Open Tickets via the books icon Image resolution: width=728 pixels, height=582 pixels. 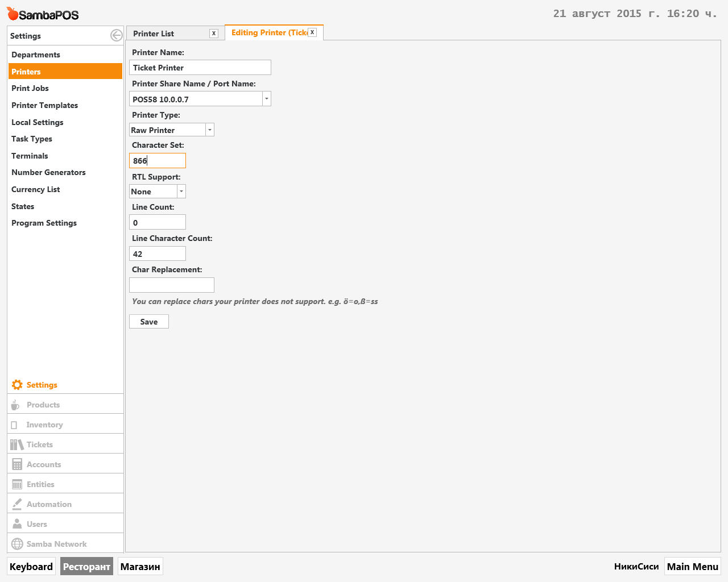click(17, 444)
